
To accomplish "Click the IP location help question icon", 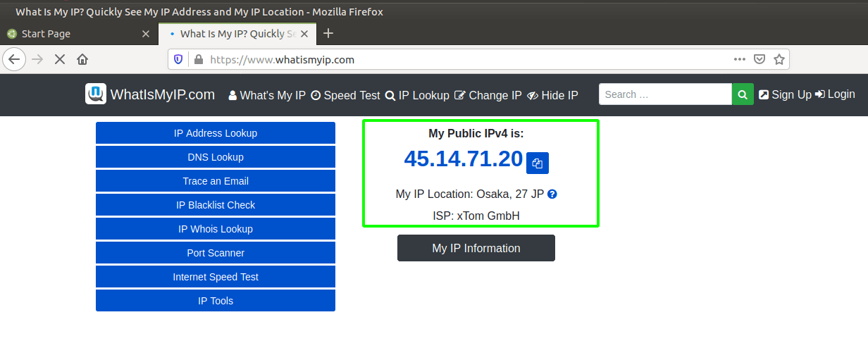I will point(552,194).
